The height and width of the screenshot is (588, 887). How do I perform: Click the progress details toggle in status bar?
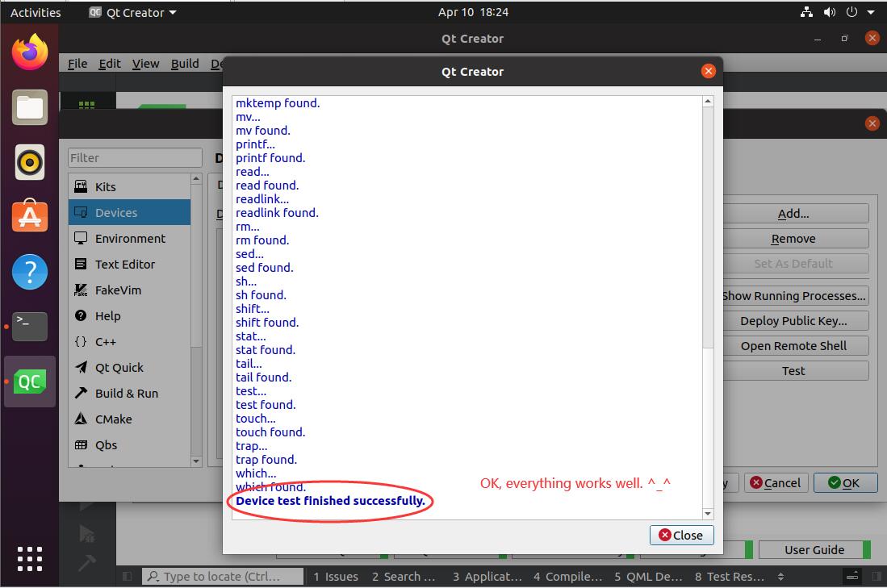pyautogui.click(x=852, y=577)
